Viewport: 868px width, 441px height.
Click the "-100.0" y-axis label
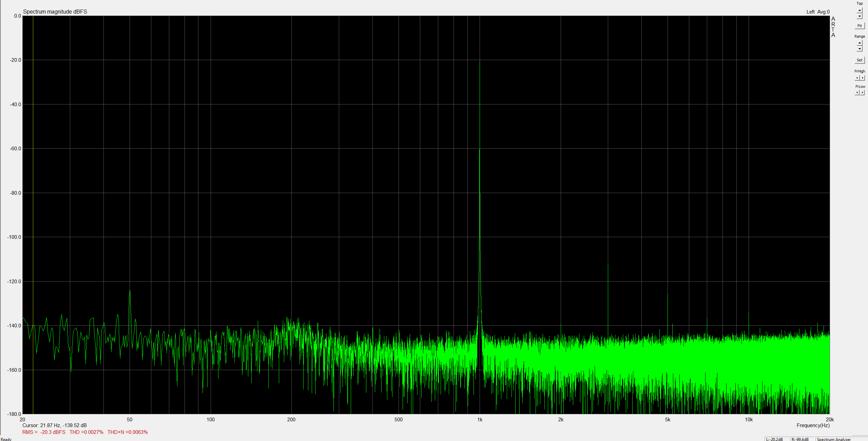[x=14, y=237]
